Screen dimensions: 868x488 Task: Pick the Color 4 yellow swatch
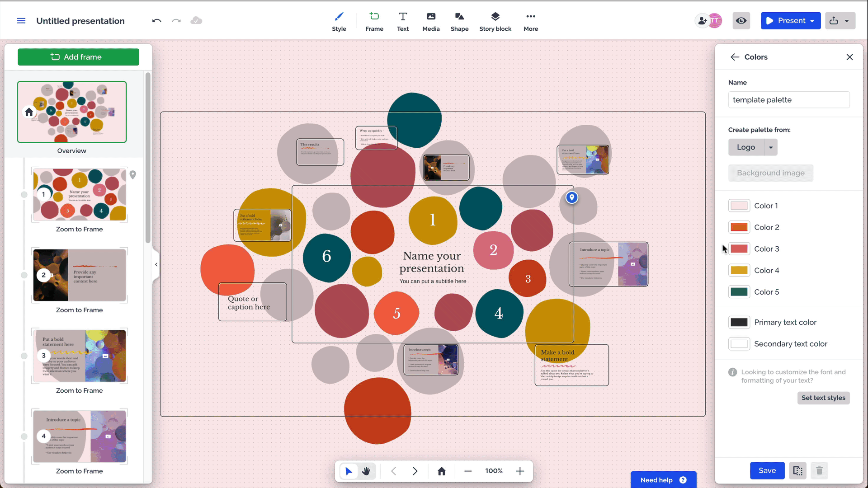pos(739,270)
